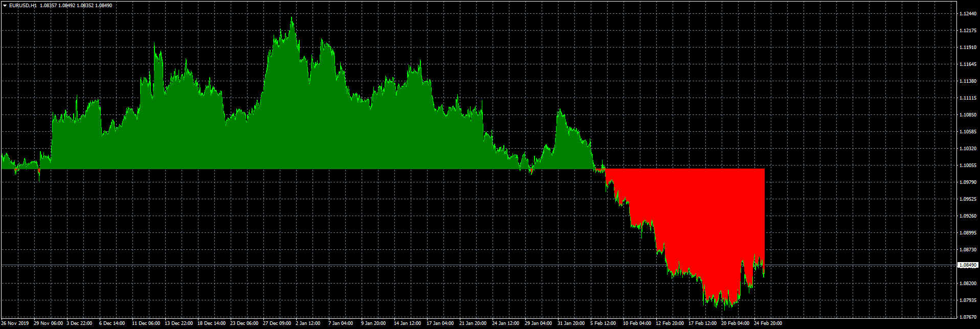Click the 1.09525 price axis label
The height and width of the screenshot is (329, 980).
[968, 199]
